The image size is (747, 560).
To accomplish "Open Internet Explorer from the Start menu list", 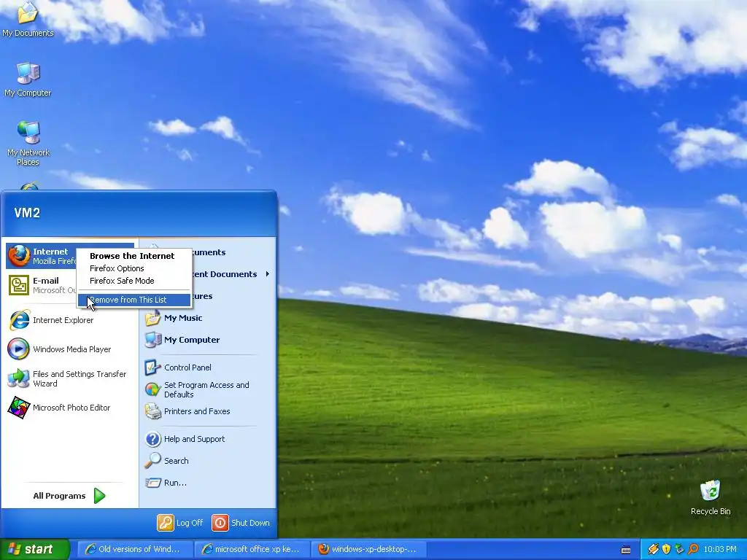I will [x=70, y=320].
